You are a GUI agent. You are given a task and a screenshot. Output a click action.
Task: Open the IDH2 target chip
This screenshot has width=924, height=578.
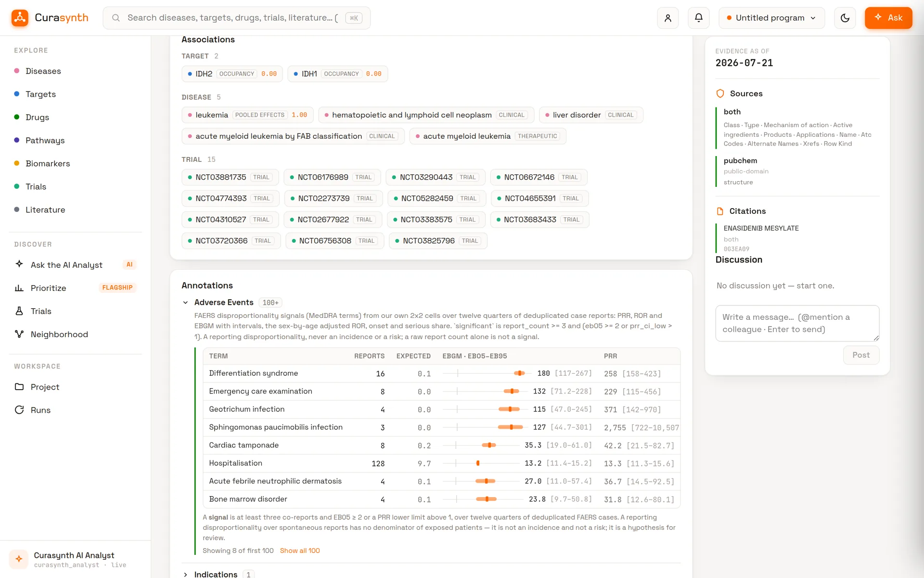point(232,74)
